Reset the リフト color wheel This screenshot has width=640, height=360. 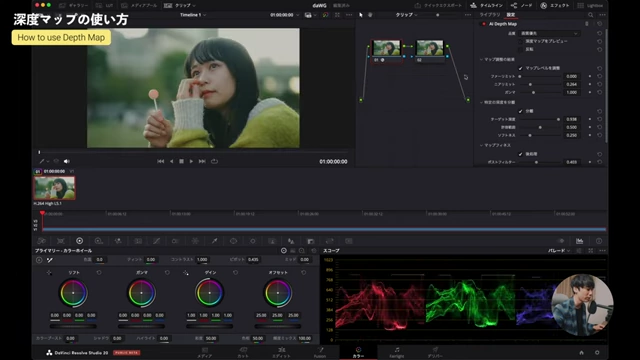pyautogui.click(x=99, y=272)
